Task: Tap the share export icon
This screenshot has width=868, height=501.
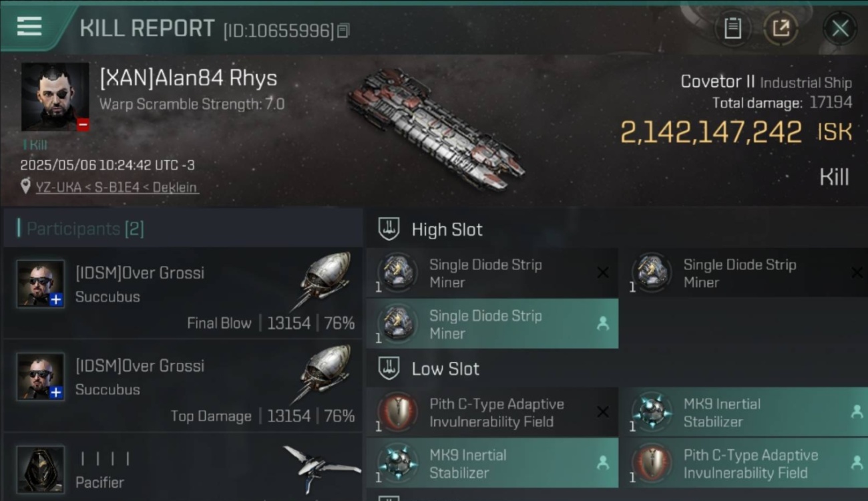Action: (781, 28)
